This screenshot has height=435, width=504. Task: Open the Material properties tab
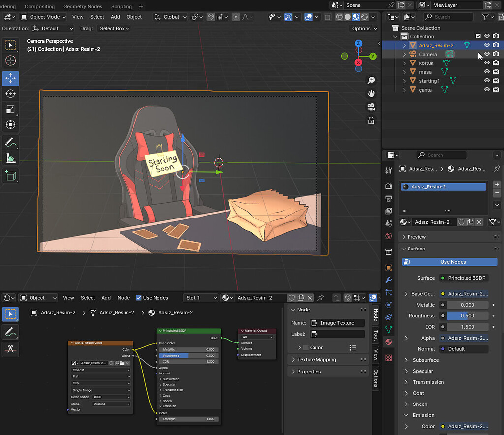tap(389, 342)
